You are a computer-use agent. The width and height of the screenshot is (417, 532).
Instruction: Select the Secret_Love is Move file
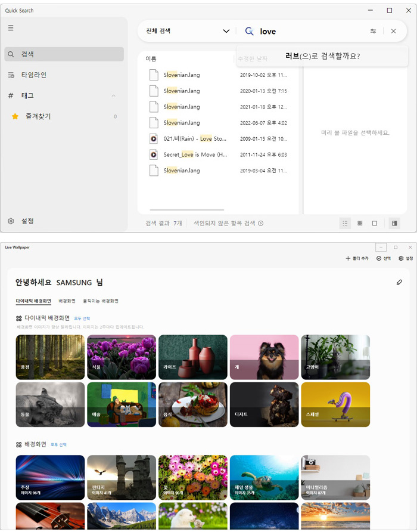219,154
